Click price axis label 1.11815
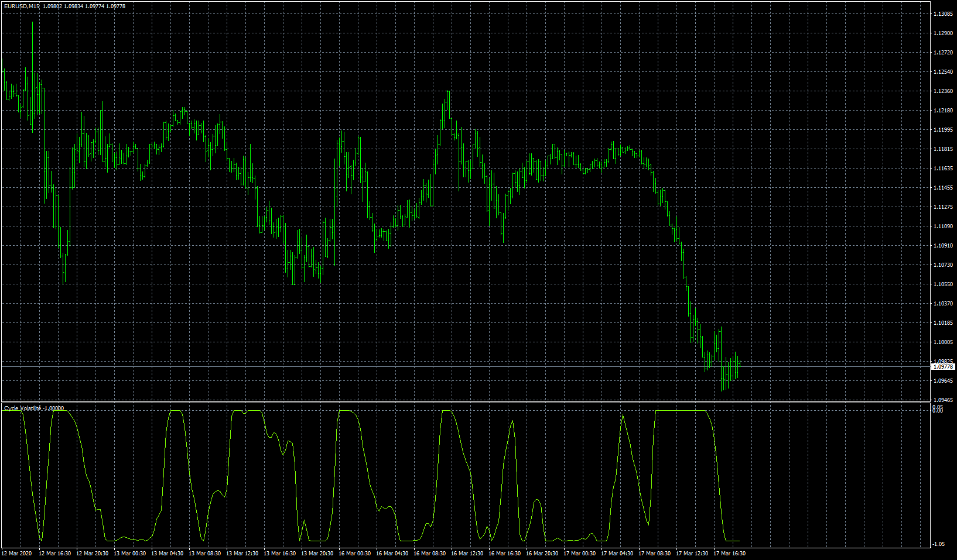 (x=943, y=149)
